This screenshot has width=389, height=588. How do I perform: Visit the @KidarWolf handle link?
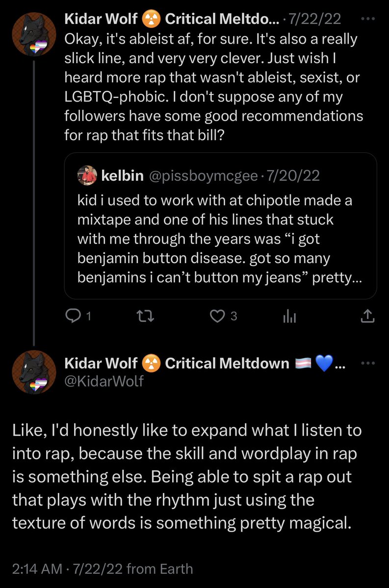(104, 381)
